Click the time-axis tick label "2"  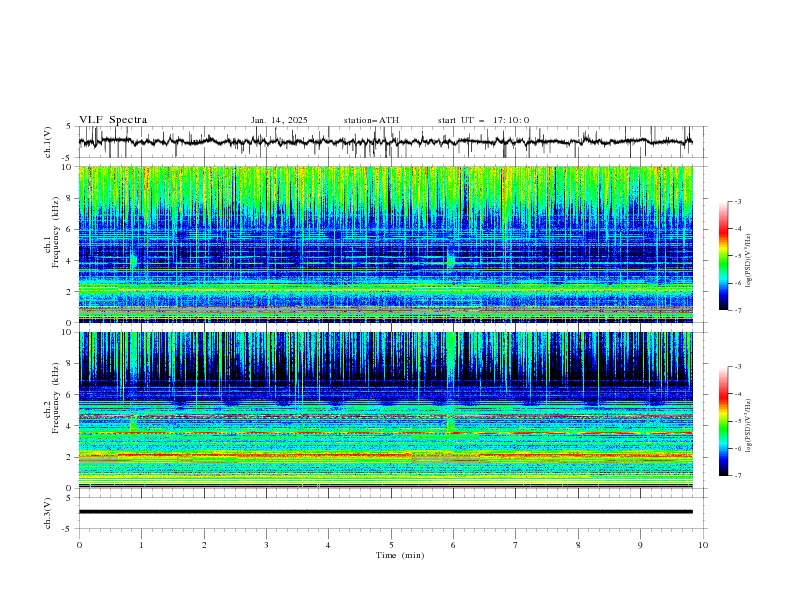click(204, 545)
